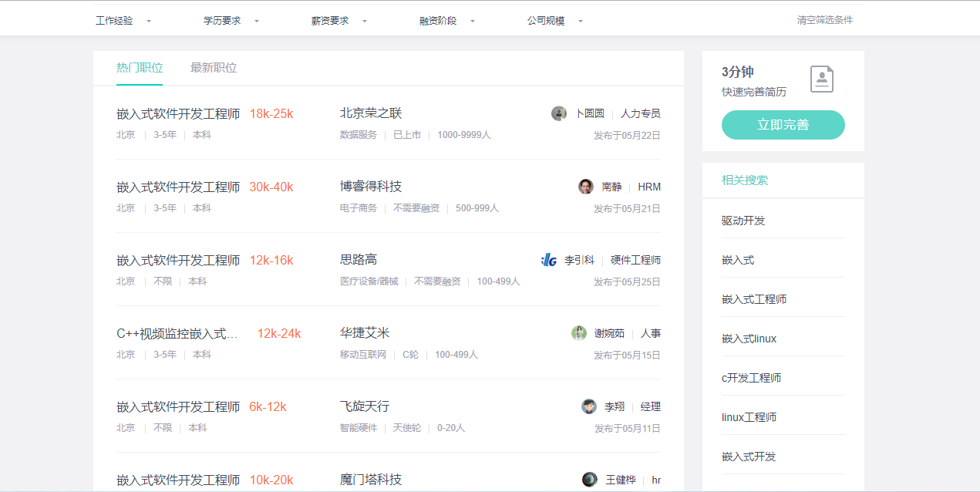Click recruiter name 李翔

[615, 406]
